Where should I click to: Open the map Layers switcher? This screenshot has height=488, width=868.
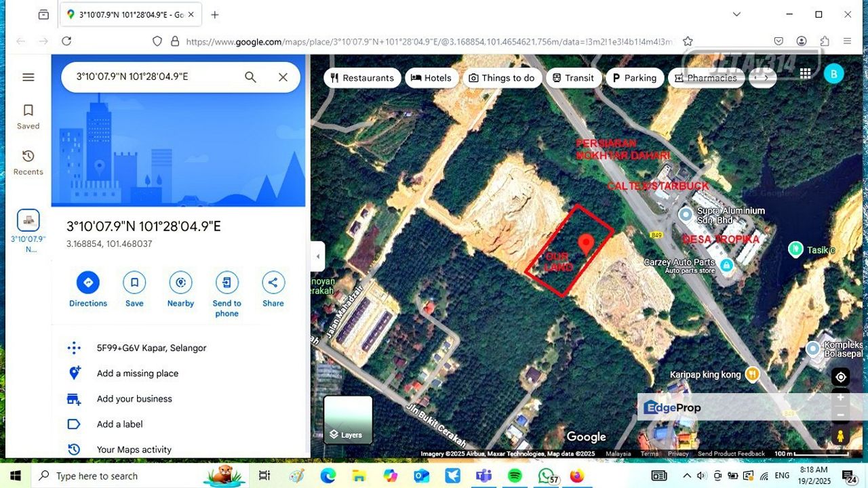(x=347, y=419)
